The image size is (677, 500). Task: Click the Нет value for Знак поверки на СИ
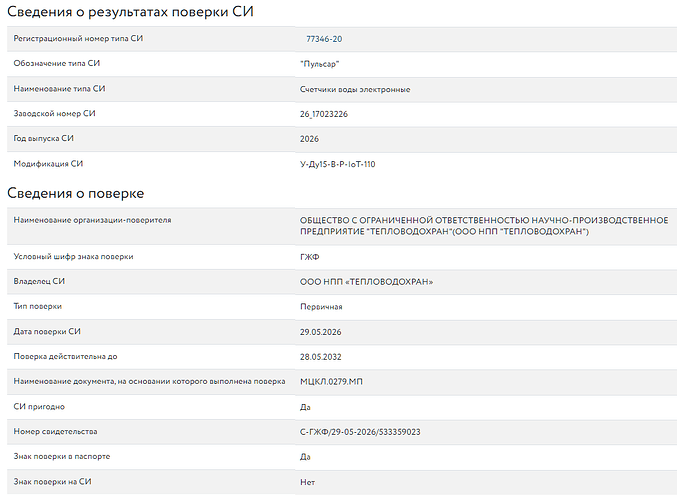(307, 482)
